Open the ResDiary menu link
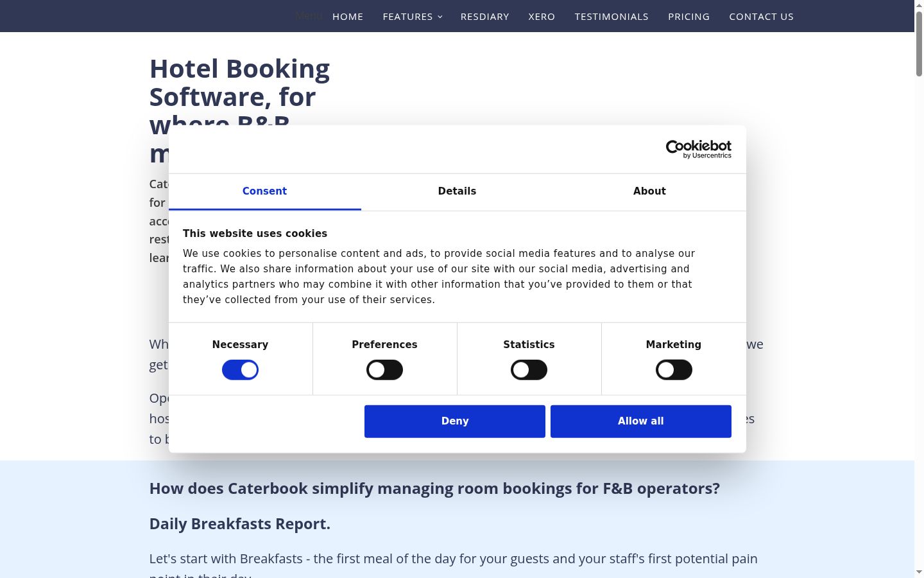Image resolution: width=924 pixels, height=578 pixels. [484, 17]
